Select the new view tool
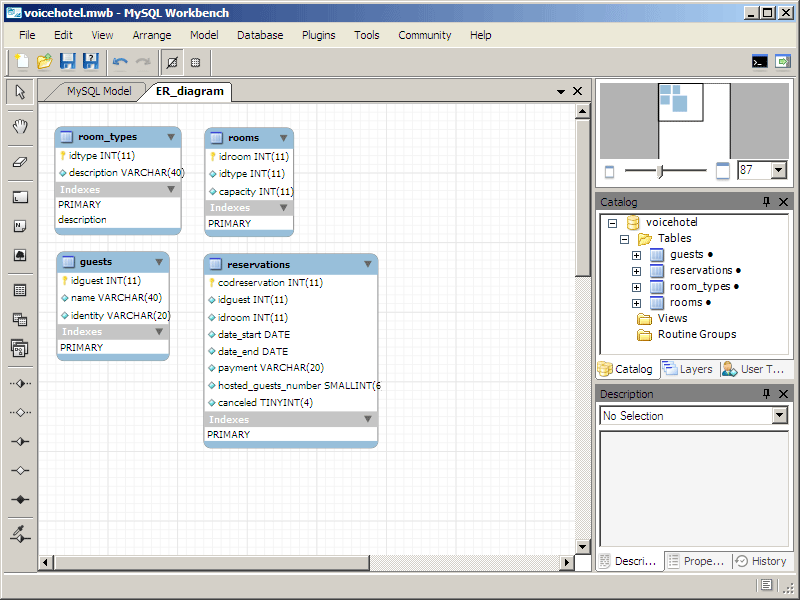Image resolution: width=800 pixels, height=600 pixels. pos(20,319)
